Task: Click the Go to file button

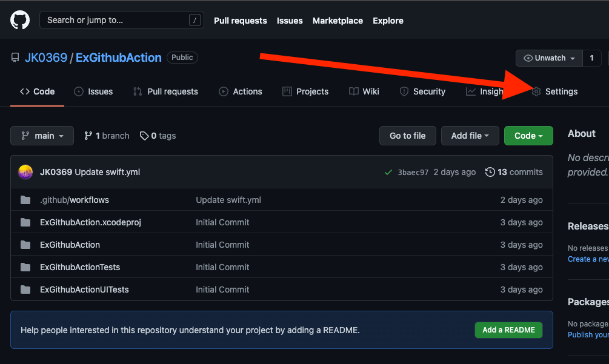Action: tap(407, 136)
